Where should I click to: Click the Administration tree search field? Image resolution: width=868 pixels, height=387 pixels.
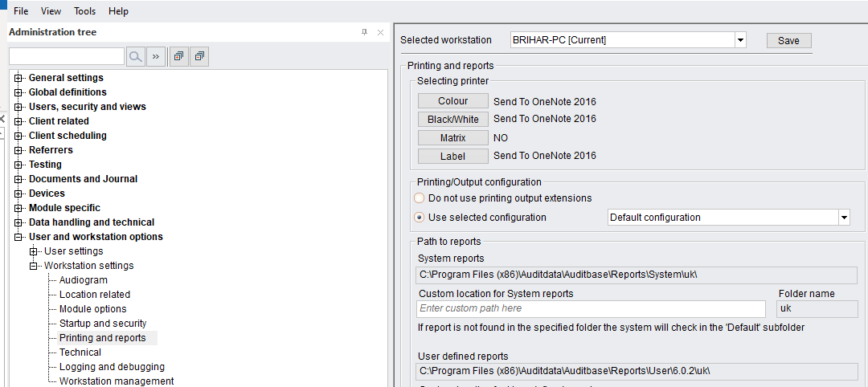click(x=67, y=56)
